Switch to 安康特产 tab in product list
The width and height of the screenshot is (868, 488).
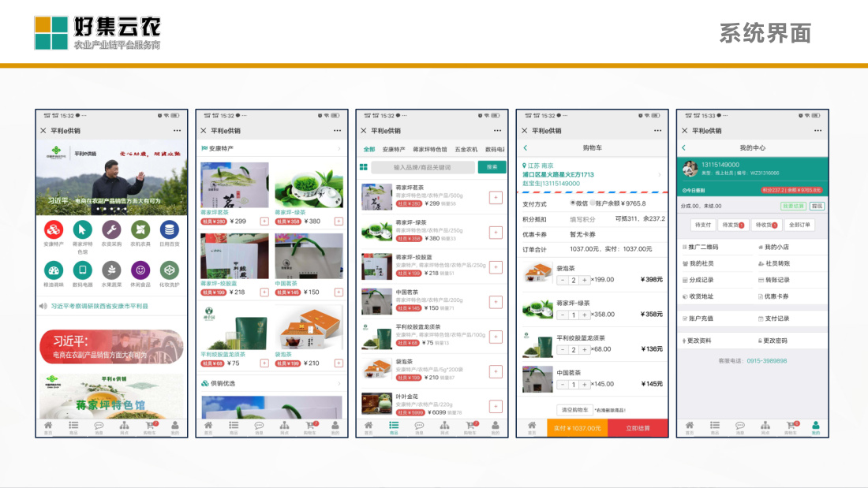394,149
